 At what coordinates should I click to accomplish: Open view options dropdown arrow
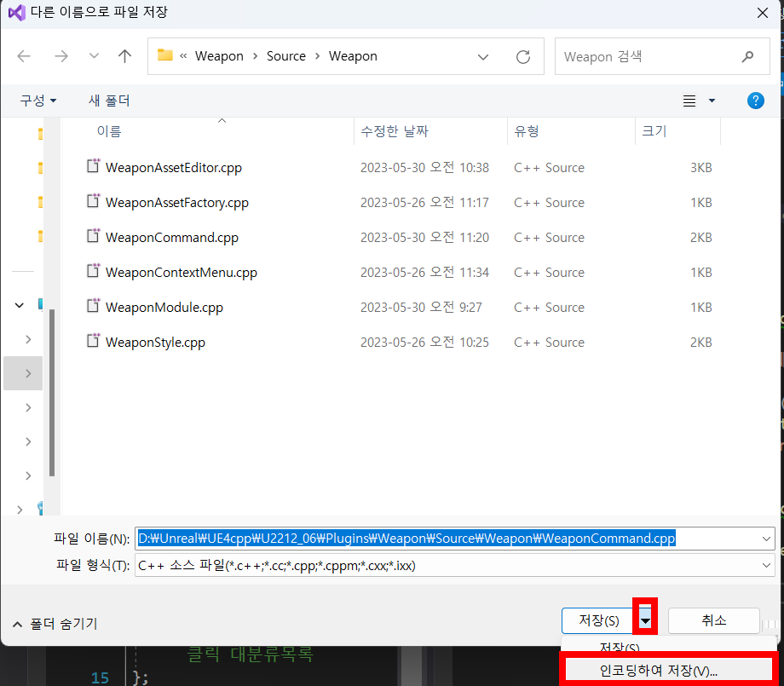click(712, 101)
